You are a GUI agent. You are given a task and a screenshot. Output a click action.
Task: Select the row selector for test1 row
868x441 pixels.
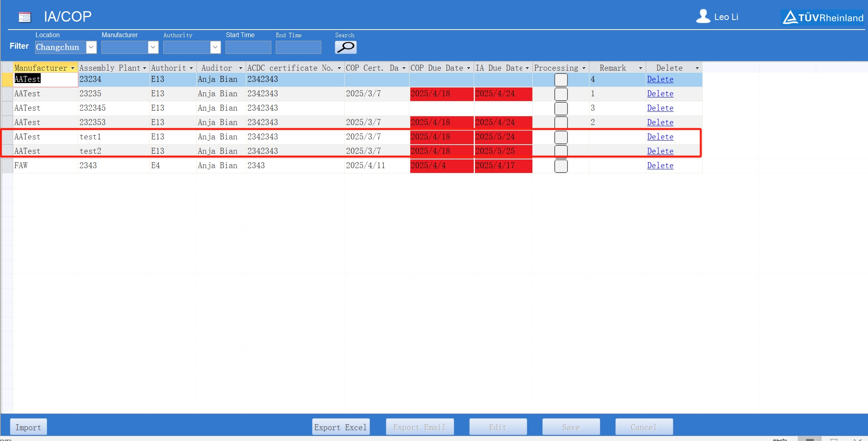coord(7,137)
